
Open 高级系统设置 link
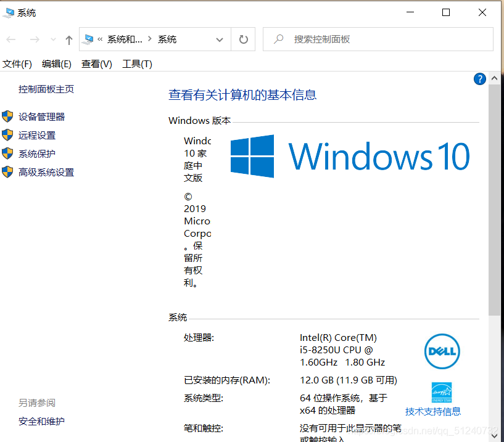46,173
